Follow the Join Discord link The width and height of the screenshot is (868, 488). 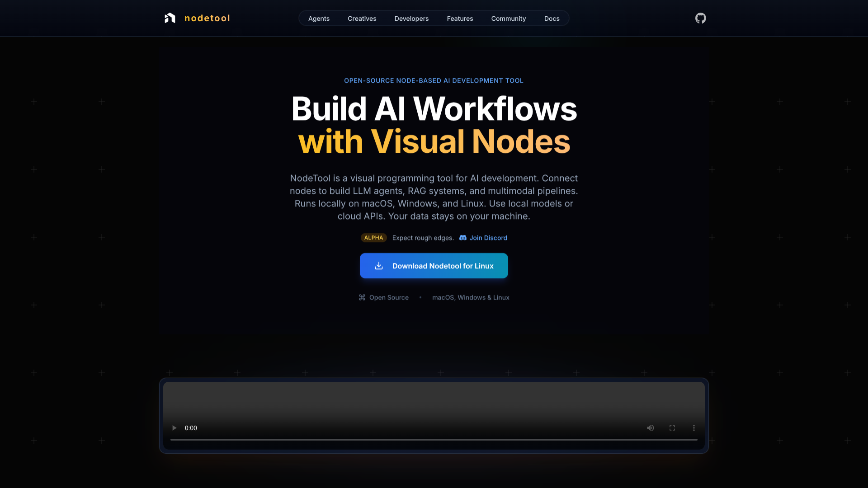(x=488, y=238)
